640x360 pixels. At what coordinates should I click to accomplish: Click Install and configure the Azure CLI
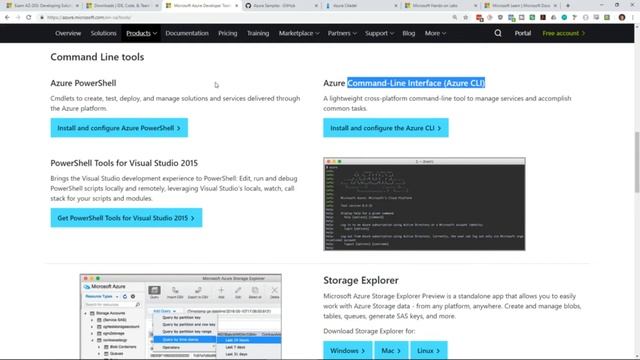coord(386,128)
